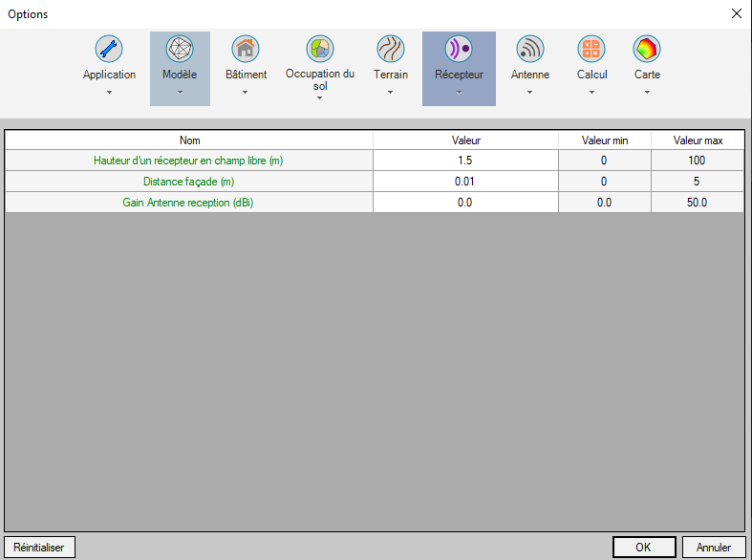Select 'Distance façade (m)' row name
This screenshot has width=752, height=560.
(x=188, y=182)
